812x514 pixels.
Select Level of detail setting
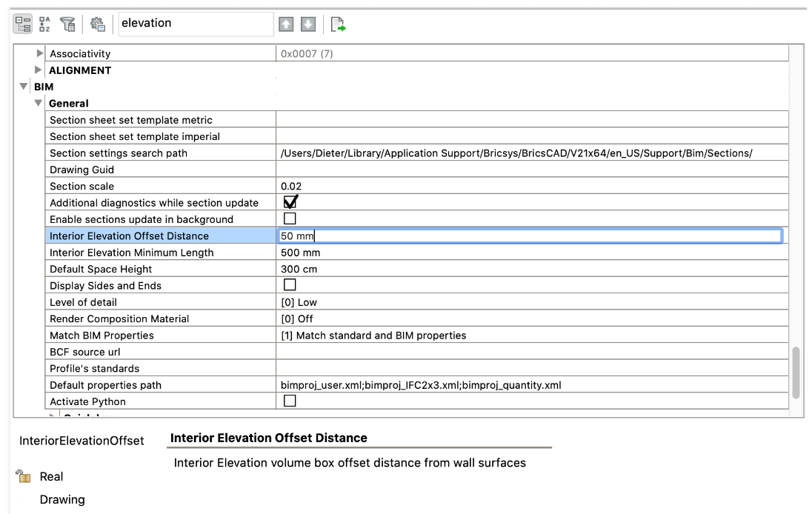tap(84, 302)
